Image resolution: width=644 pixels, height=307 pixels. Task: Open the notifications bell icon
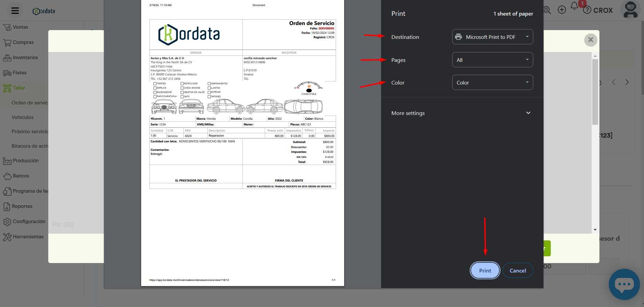574,6
